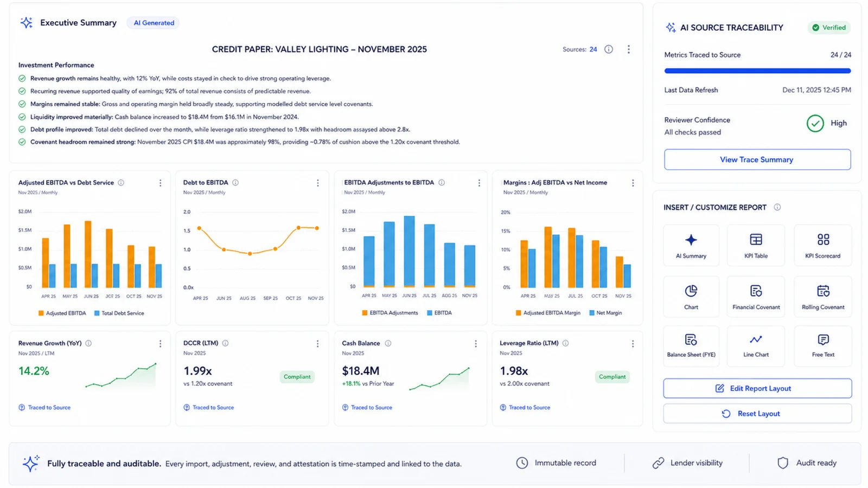The width and height of the screenshot is (868, 488).
Task: Click the Lender visibility link icon
Action: (658, 463)
